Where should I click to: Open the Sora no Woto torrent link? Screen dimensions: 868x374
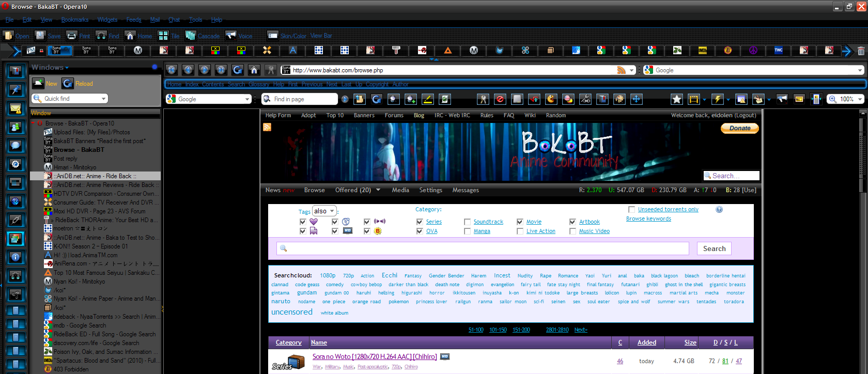pyautogui.click(x=375, y=356)
